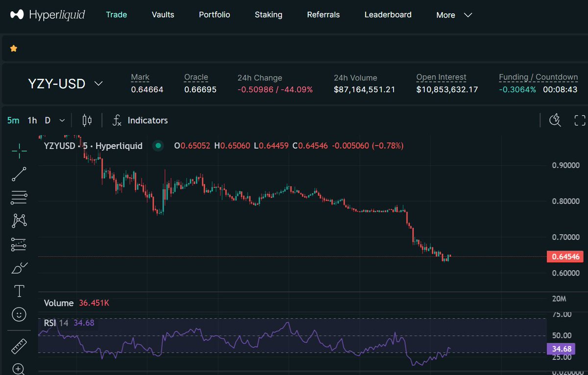Open the Referrals page
Viewport: 588px width, 375px height.
(x=323, y=15)
